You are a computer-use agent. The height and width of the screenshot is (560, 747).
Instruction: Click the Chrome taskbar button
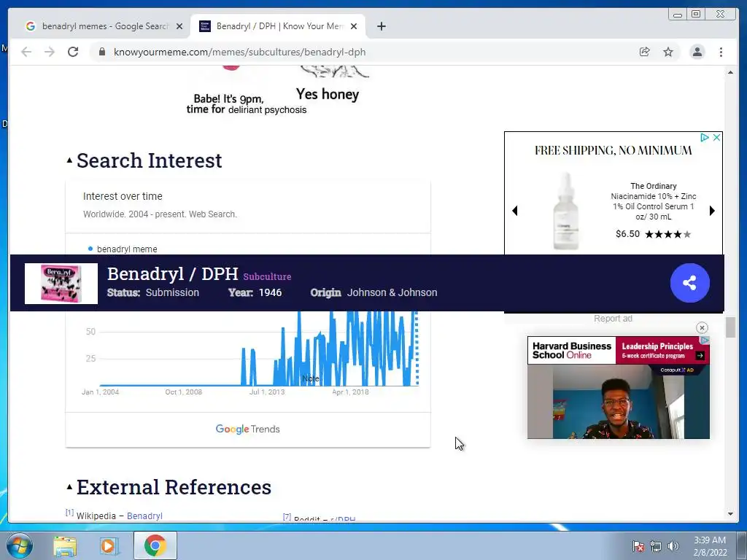[155, 545]
